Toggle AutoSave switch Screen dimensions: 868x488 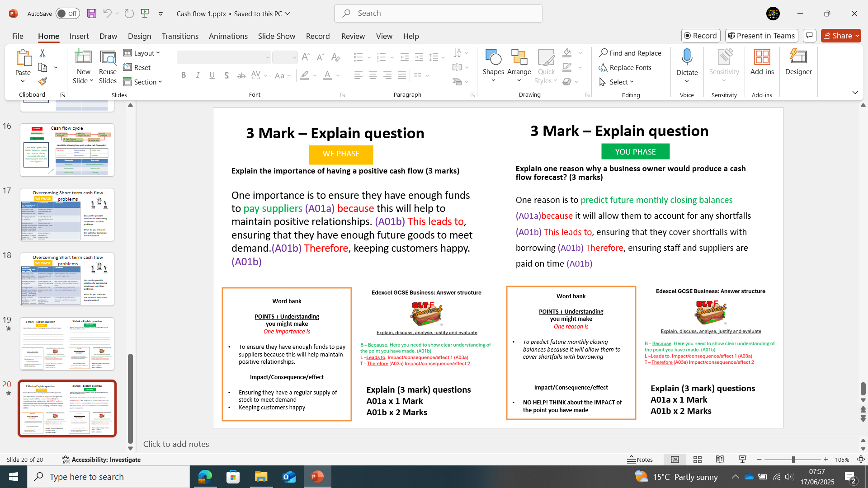coord(68,14)
